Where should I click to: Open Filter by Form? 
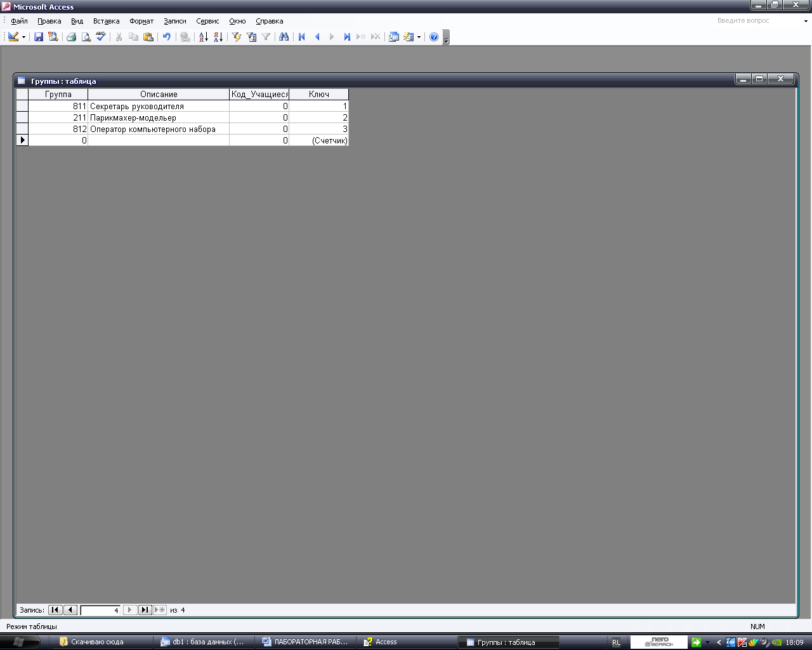pos(251,37)
